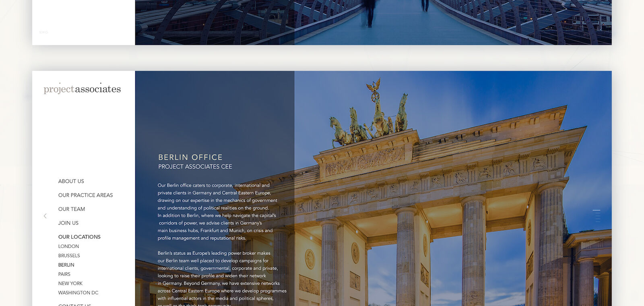Select the Berlin location link
The image size is (644, 306).
click(66, 265)
